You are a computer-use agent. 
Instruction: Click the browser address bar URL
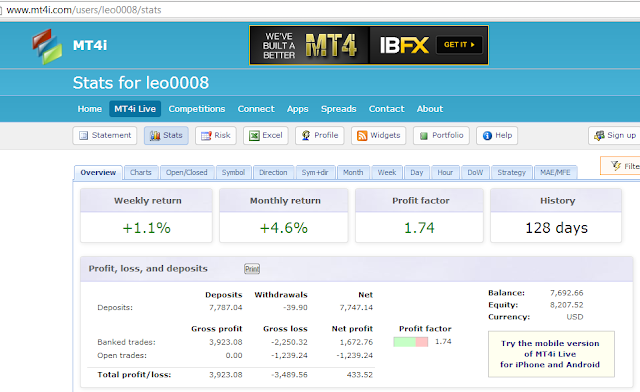tap(84, 10)
